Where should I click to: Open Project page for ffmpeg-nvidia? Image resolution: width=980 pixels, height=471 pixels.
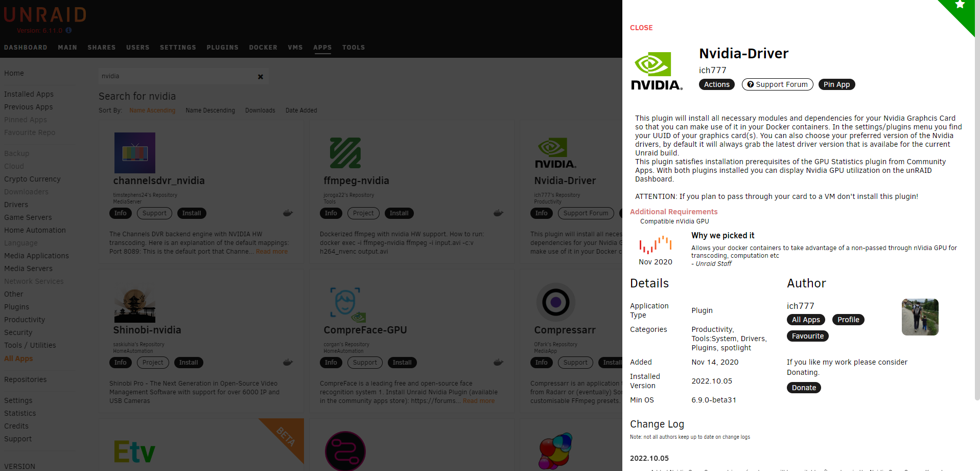point(363,213)
